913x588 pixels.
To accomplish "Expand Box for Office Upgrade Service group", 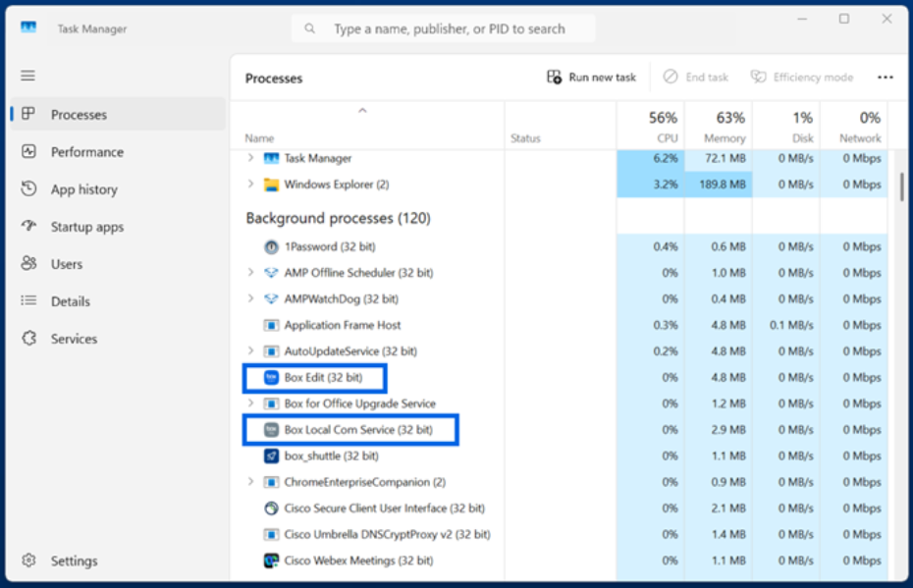I will 251,403.
